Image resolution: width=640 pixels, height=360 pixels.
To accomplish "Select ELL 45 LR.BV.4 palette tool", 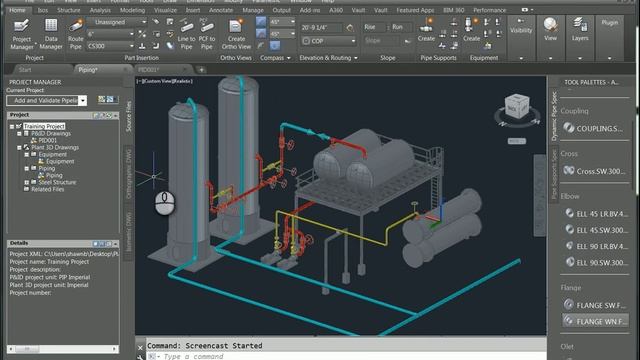I will point(596,213).
